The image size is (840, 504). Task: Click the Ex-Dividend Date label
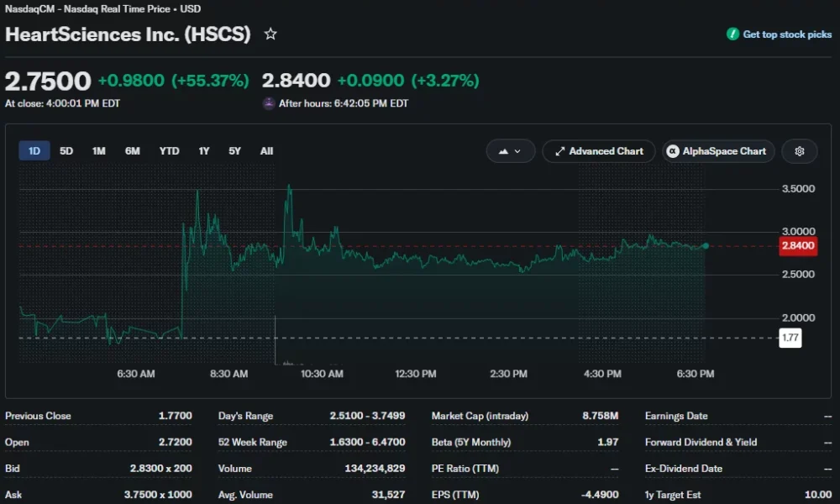click(684, 468)
